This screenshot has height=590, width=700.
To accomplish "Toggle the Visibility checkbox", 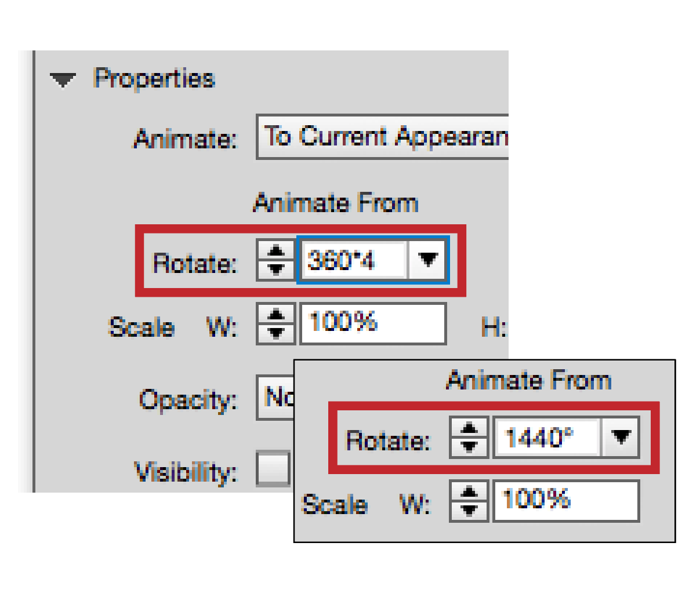I will (x=273, y=469).
